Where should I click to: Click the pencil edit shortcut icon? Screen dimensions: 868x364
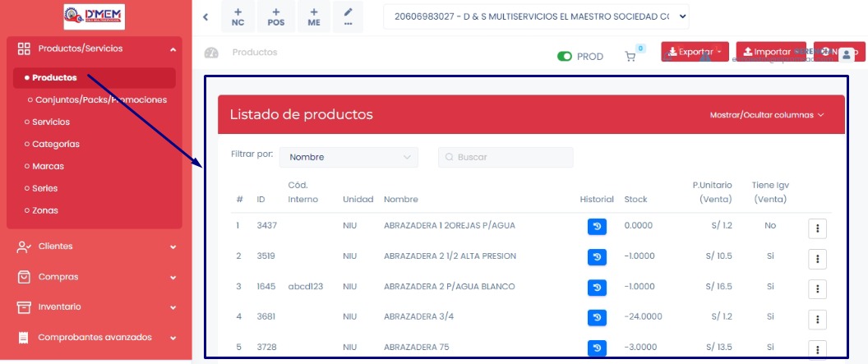(349, 16)
